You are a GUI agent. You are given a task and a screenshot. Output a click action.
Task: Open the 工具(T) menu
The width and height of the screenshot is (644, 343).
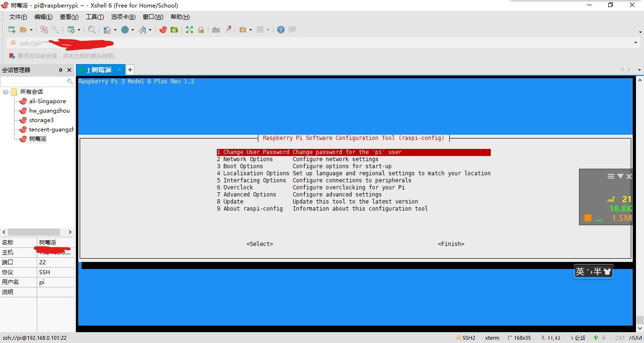pos(95,17)
